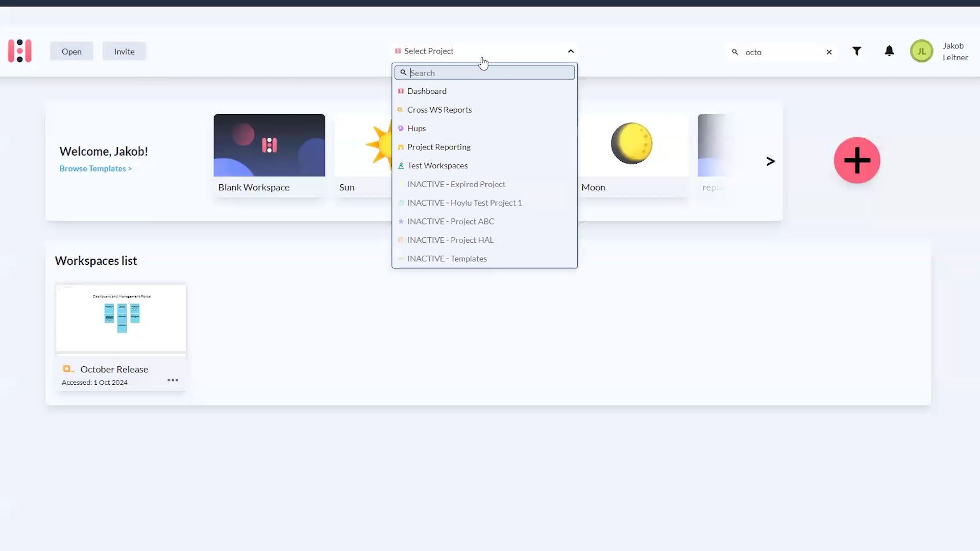The height and width of the screenshot is (551, 980).
Task: Open the Moon template thumbnail
Action: coord(633,145)
